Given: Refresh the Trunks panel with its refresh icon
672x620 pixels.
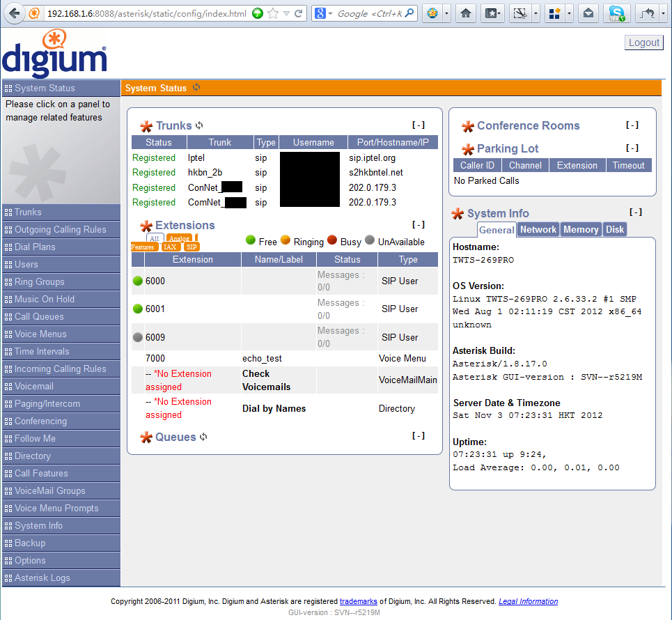Looking at the screenshot, I should (199, 125).
